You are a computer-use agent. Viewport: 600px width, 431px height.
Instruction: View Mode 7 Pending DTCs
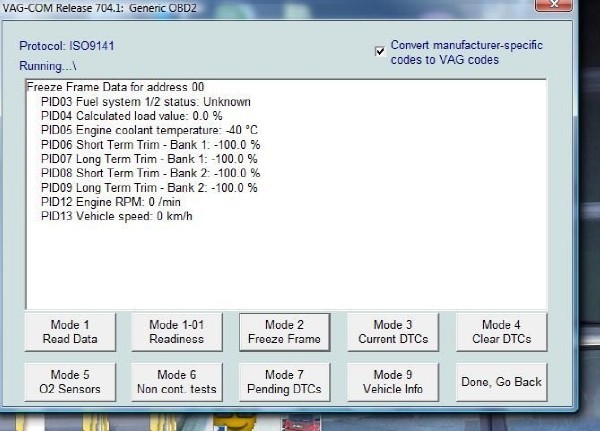(x=284, y=382)
